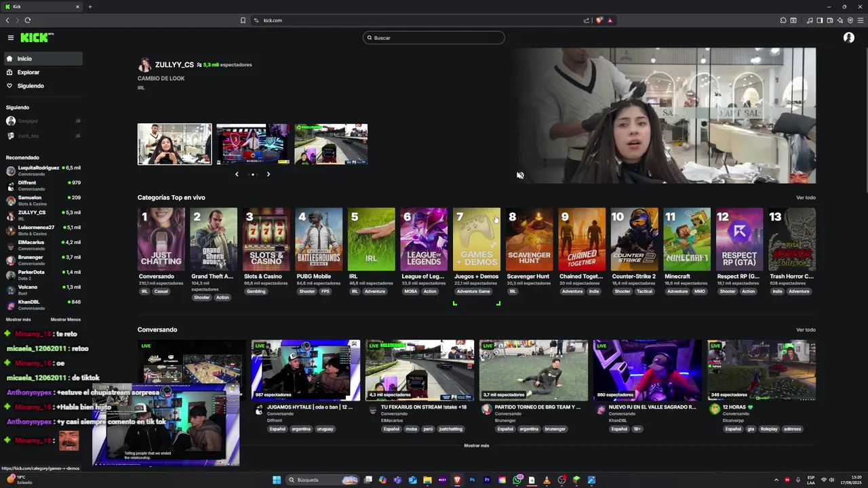Open PARTIDO TORNEO DE BRG stream
Viewport: 868px width, 488px height.
(534, 371)
